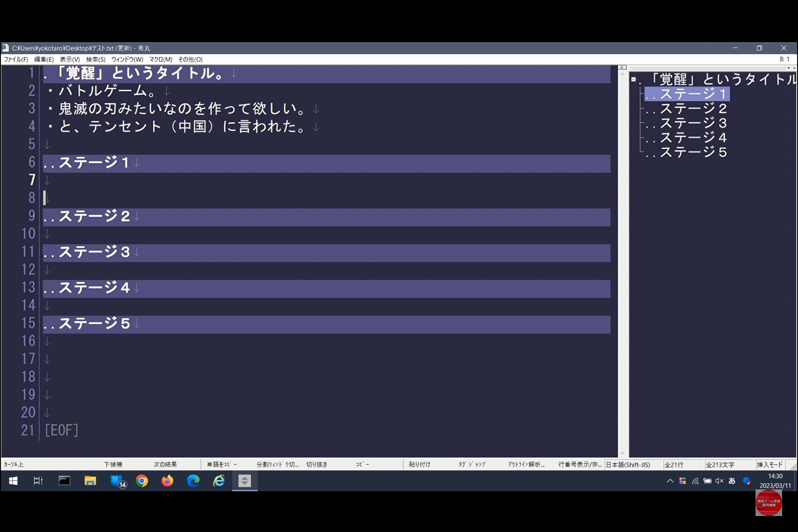Open the ファイル(F) menu

click(16, 59)
